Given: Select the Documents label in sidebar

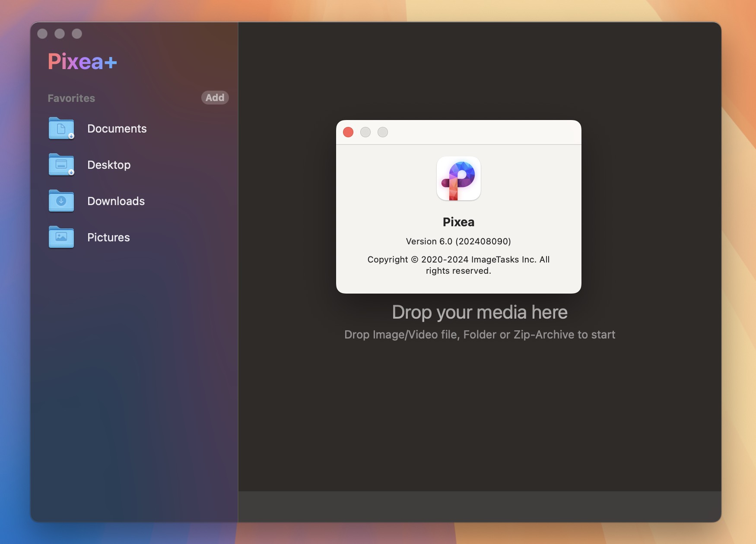Looking at the screenshot, I should pos(117,129).
